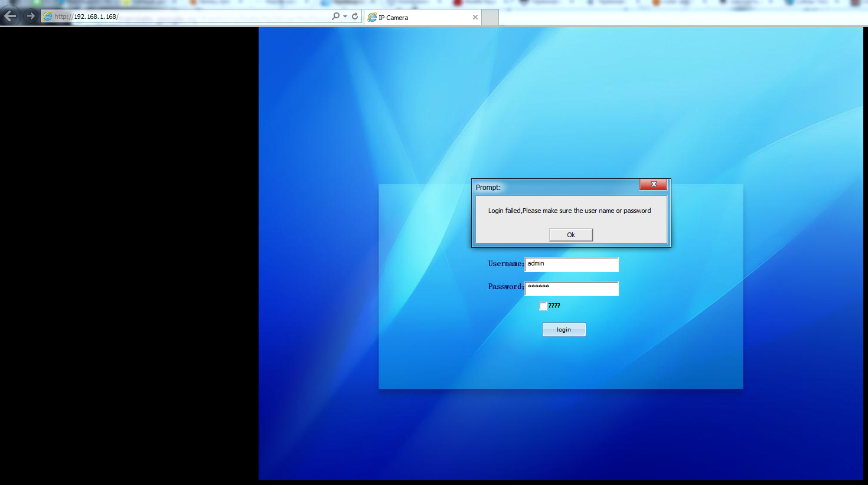This screenshot has width=868, height=485.
Task: Select the IP Camera browser tab
Action: pyautogui.click(x=422, y=18)
